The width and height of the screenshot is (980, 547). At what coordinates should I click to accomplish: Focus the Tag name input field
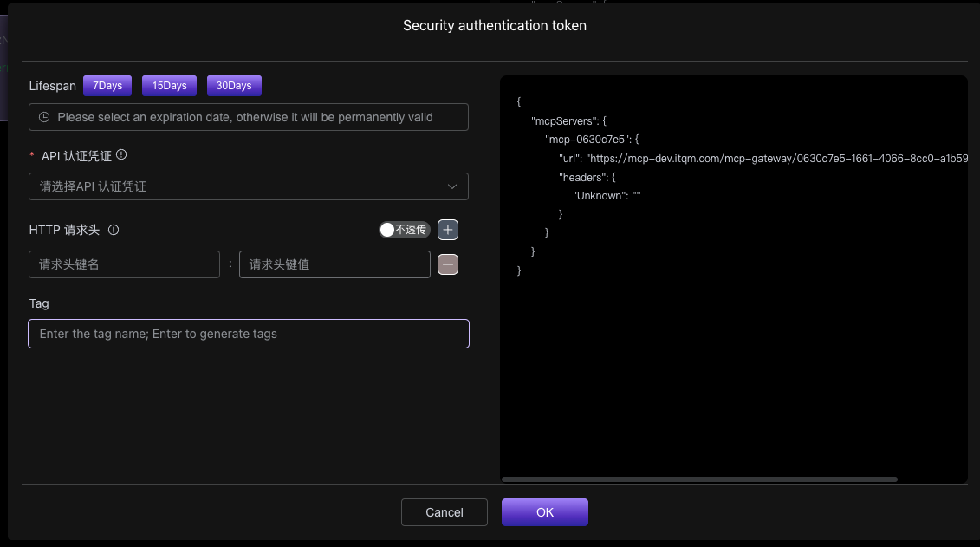tap(248, 334)
